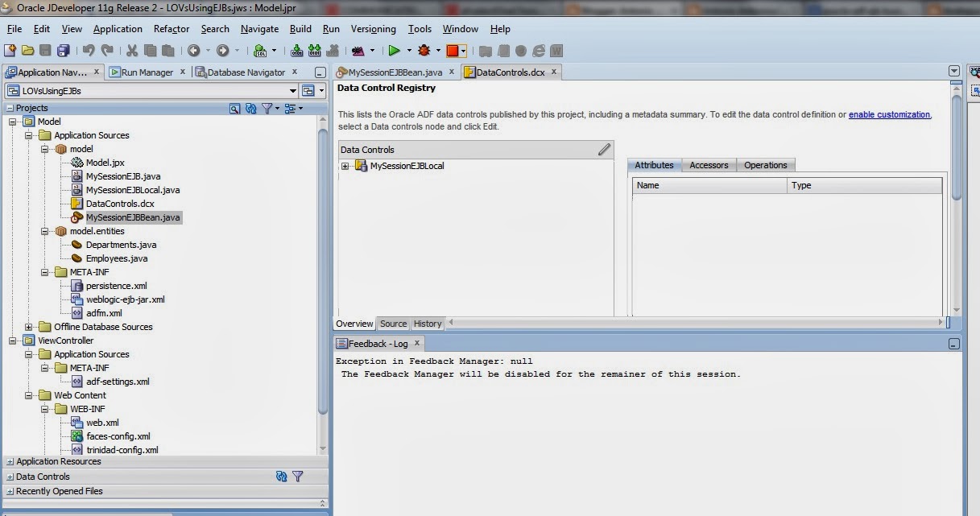Click the enable customization link
The image size is (980, 516).
click(889, 115)
